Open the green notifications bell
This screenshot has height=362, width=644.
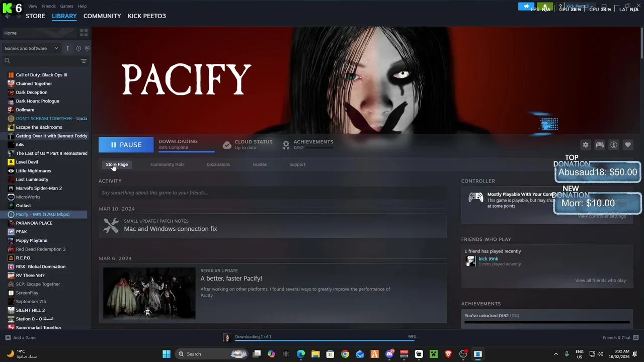tap(545, 7)
